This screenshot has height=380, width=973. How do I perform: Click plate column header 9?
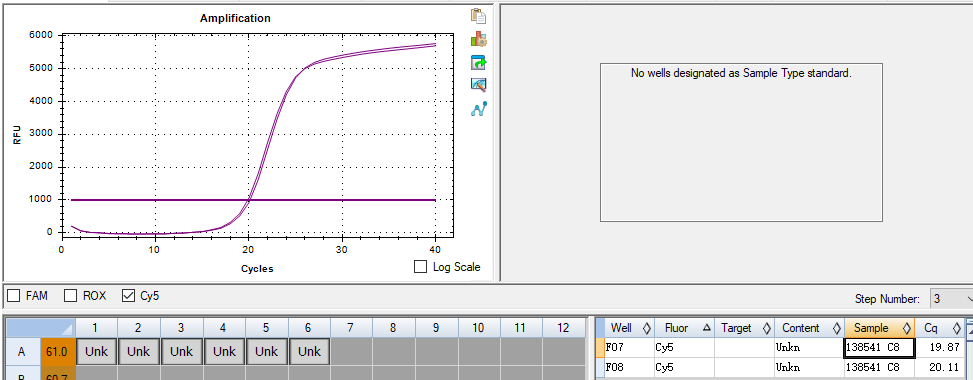(436, 327)
